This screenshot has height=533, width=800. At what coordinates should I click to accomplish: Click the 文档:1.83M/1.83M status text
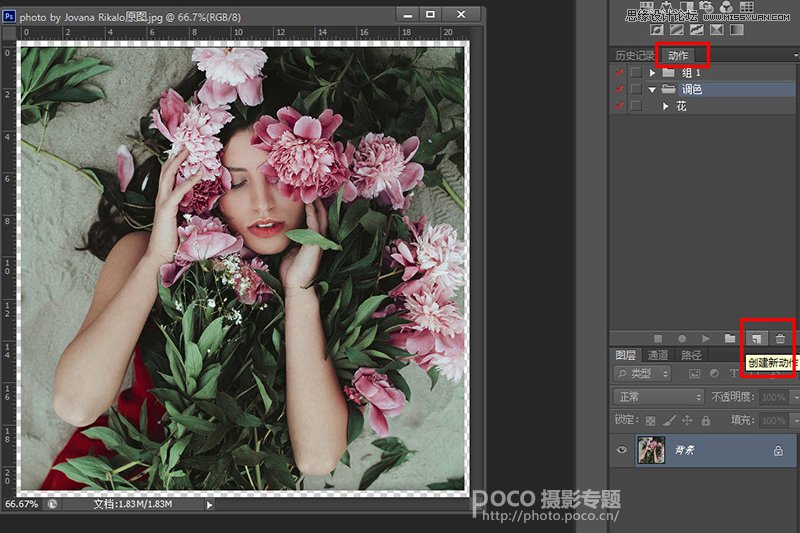[x=133, y=504]
